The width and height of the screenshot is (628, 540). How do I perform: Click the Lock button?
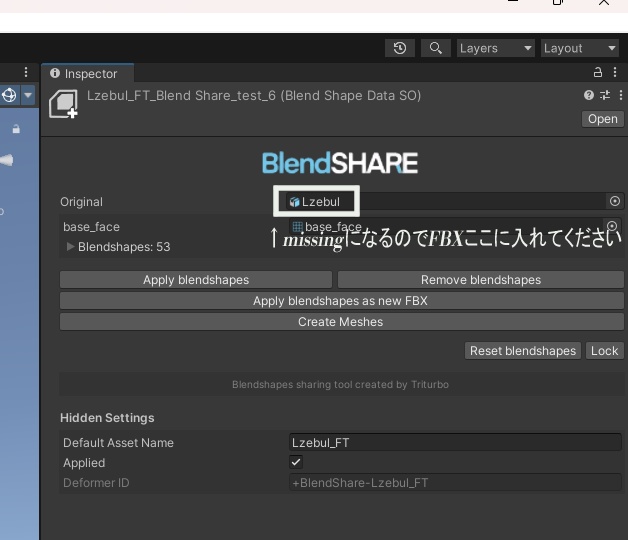604,351
